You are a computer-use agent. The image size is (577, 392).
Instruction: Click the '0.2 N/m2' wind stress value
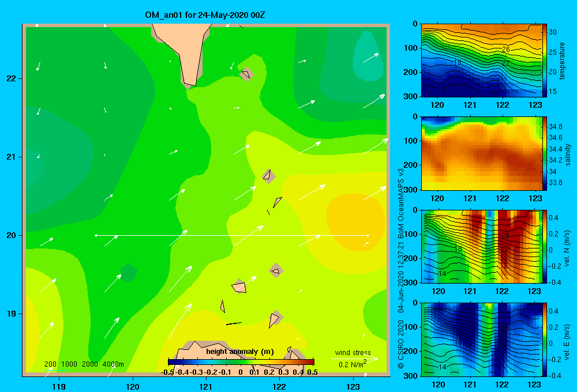[x=353, y=364]
